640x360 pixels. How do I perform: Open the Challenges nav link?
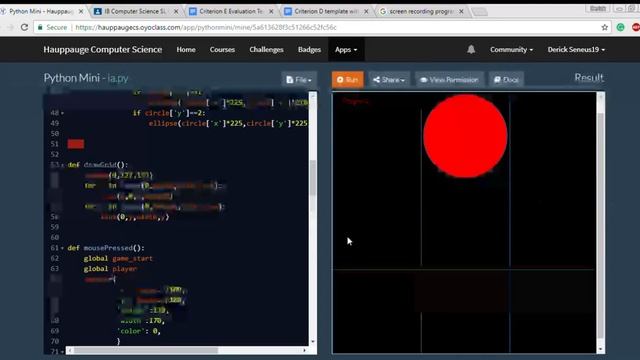[266, 49]
